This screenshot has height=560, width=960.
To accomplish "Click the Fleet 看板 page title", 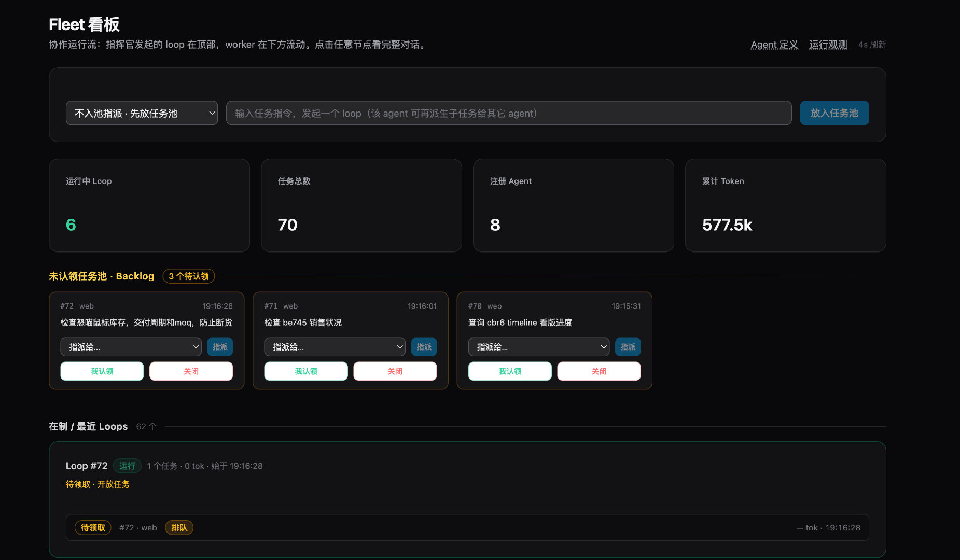I will coord(84,24).
